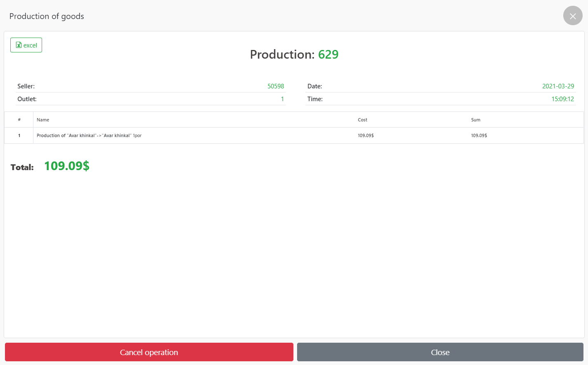This screenshot has height=365, width=588.
Task: Click the time value 15:09:12
Action: [x=562, y=99]
